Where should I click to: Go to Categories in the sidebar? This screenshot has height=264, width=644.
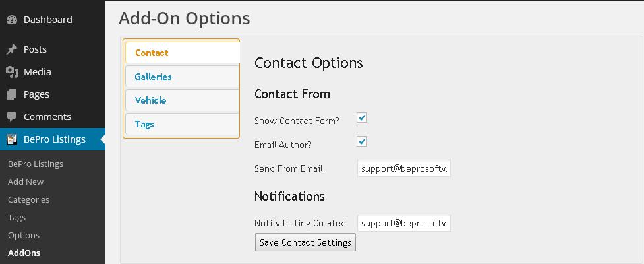(x=28, y=199)
